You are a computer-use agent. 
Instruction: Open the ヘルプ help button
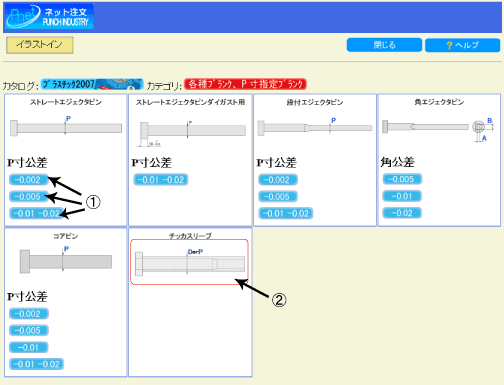pos(463,45)
